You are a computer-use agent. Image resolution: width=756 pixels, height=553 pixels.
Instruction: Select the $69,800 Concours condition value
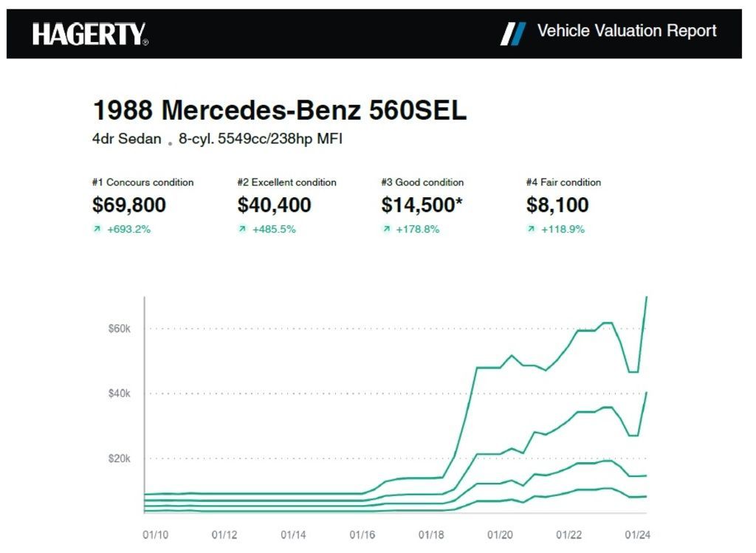(129, 205)
